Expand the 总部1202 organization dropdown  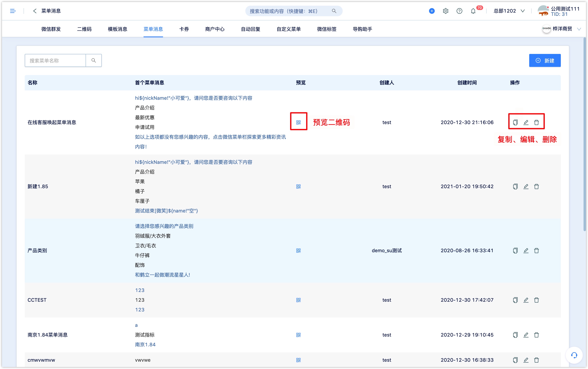[x=509, y=11]
